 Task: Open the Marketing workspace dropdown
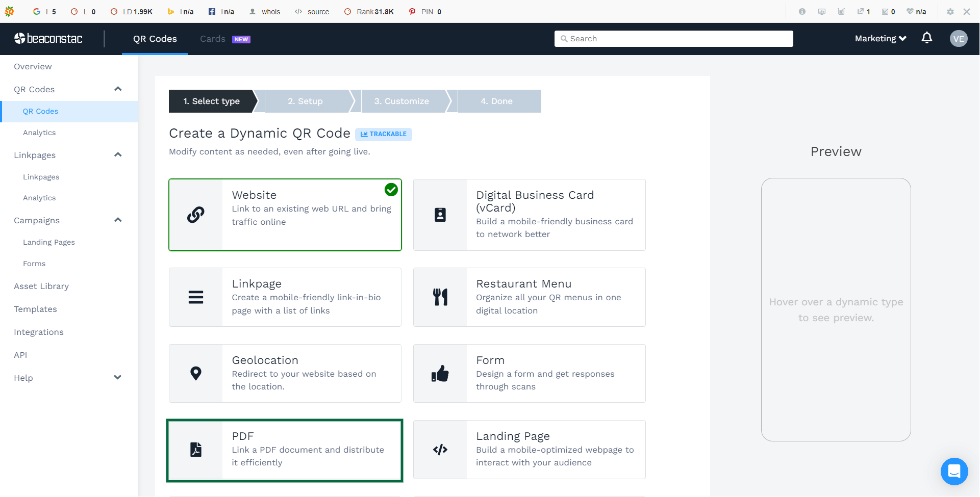880,38
